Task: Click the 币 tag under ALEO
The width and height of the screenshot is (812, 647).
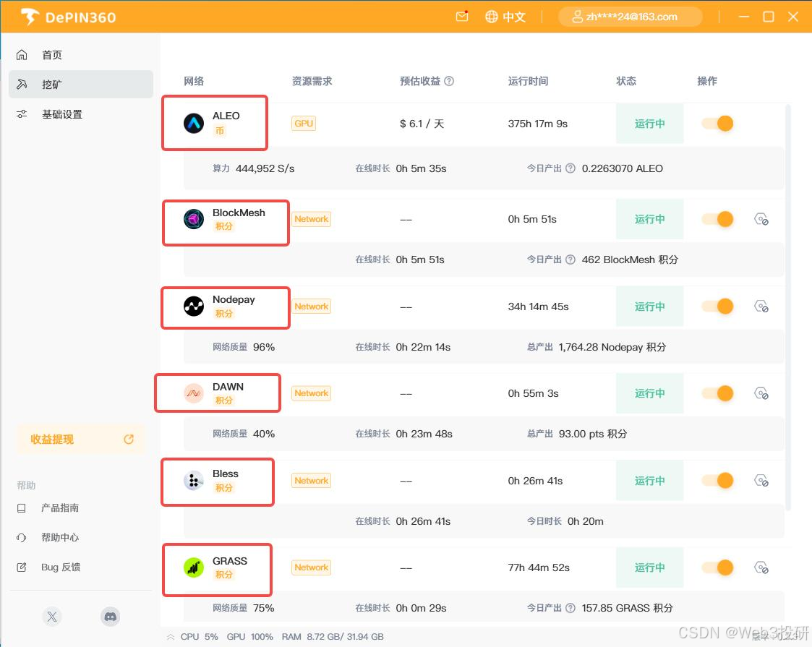Action: 220,130
